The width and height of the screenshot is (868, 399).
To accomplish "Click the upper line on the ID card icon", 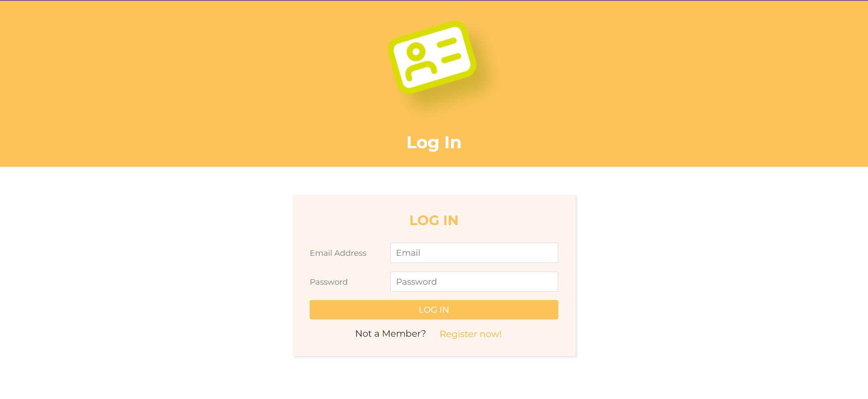I will [447, 43].
